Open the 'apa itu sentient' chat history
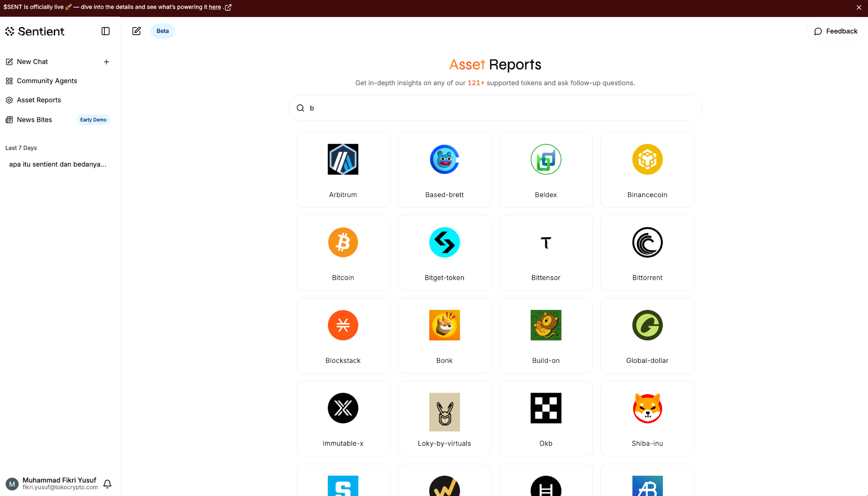 tap(58, 164)
